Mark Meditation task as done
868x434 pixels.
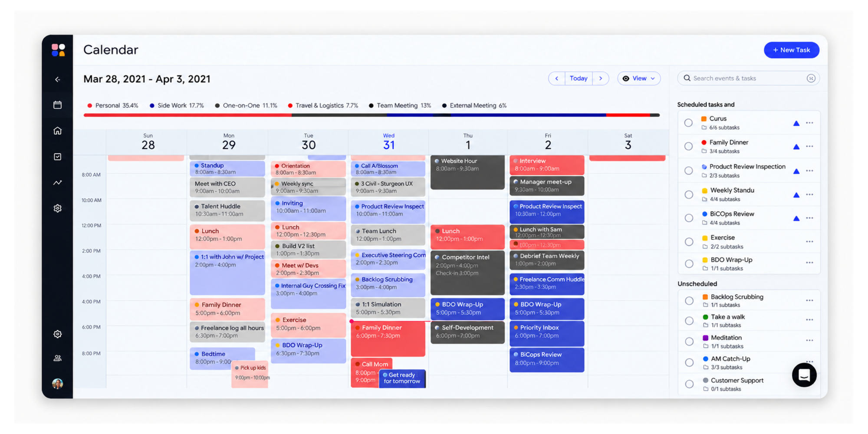tap(689, 342)
